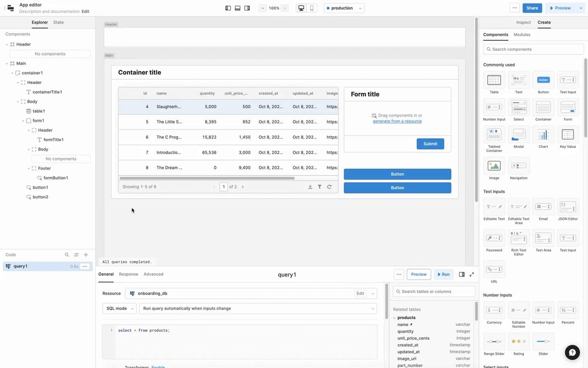Open options menu for query1
588x368 pixels.
85,266
